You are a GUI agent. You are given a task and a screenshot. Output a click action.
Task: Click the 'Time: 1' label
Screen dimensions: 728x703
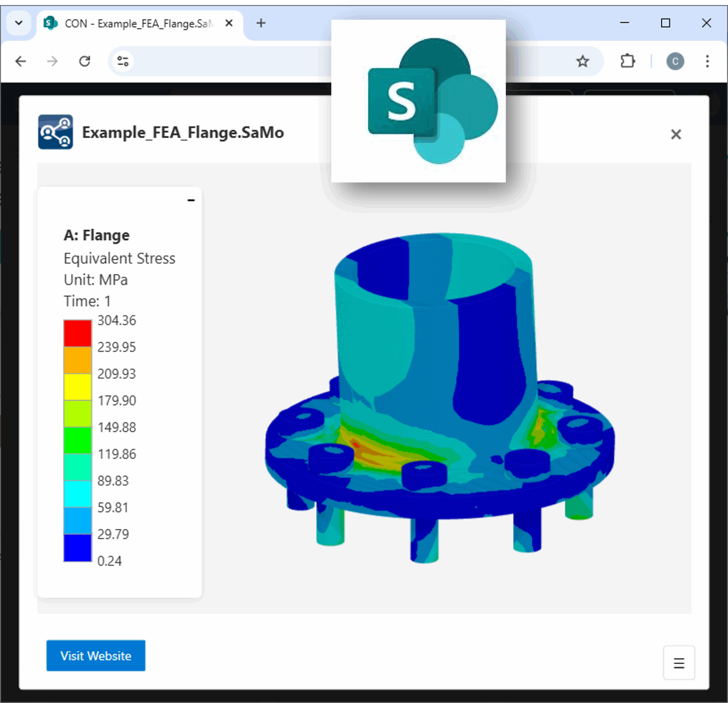pos(87,301)
